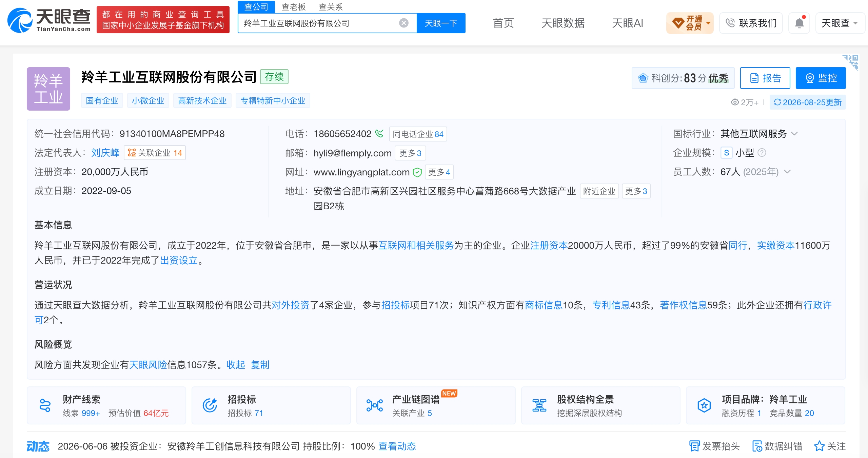Open 数据纠错 data correction
The height and width of the screenshot is (458, 868).
[x=777, y=446]
